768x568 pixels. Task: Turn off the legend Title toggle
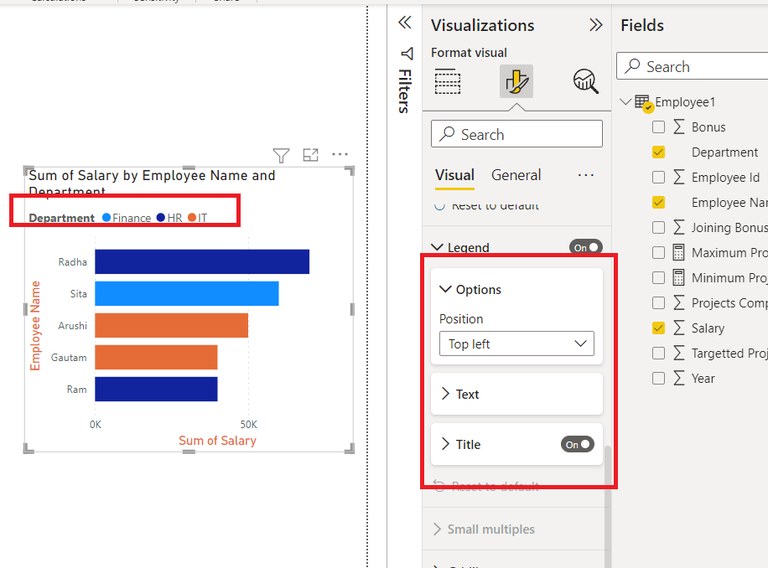coord(577,445)
